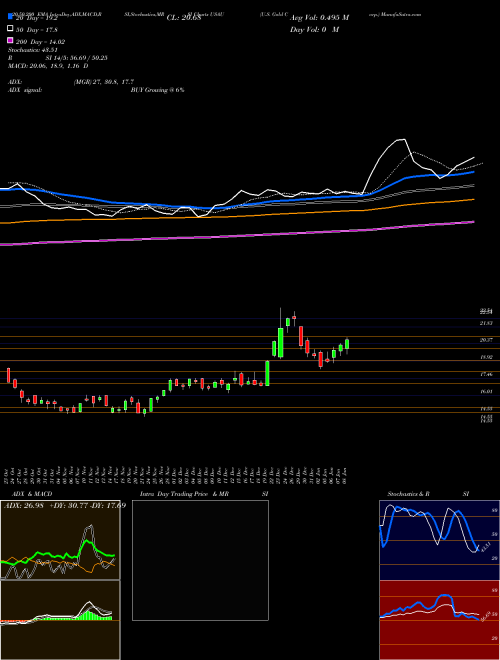The width and height of the screenshot is (500, 660).
Task: Click the magenta 200 Day legend swatch
Action: point(10,40)
